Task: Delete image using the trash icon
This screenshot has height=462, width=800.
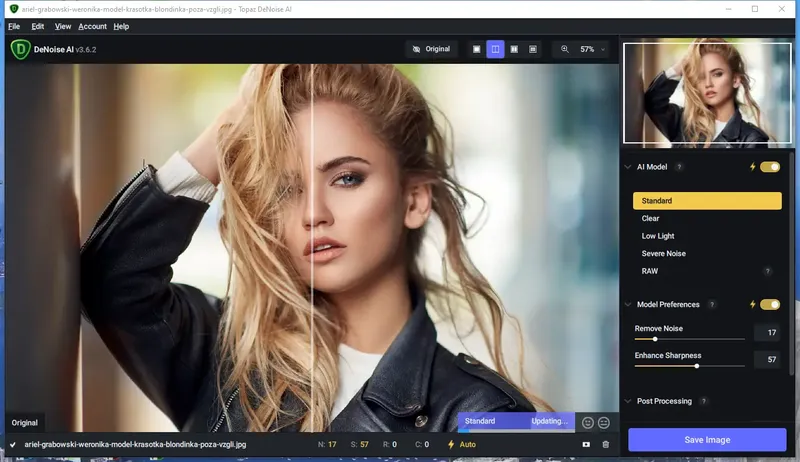Action: (x=606, y=445)
